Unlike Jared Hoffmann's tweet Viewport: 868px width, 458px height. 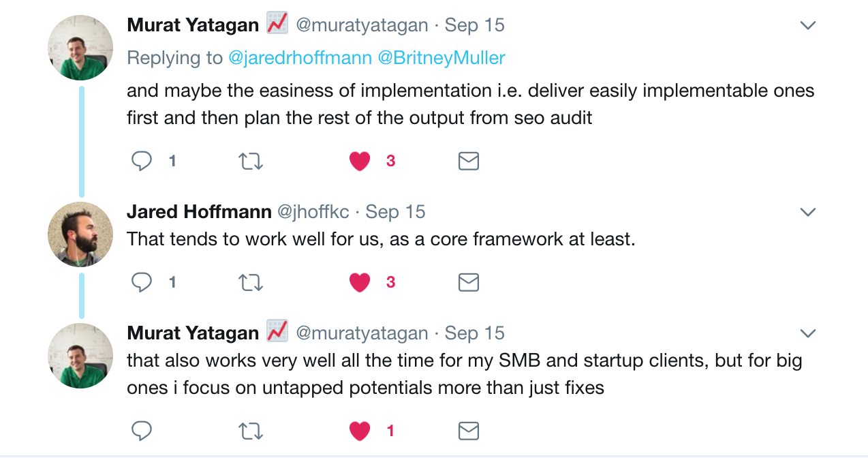[359, 281]
